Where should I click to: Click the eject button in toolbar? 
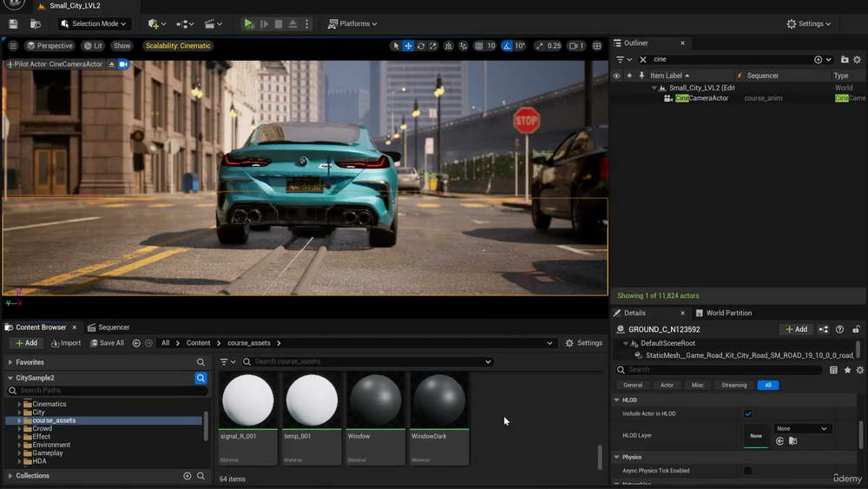click(x=293, y=23)
